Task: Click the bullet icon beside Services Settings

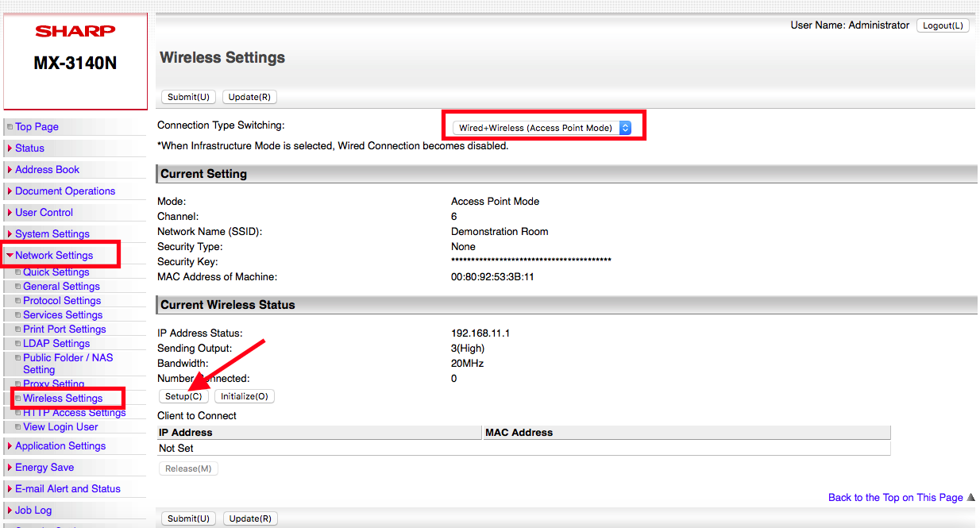Action: point(18,315)
